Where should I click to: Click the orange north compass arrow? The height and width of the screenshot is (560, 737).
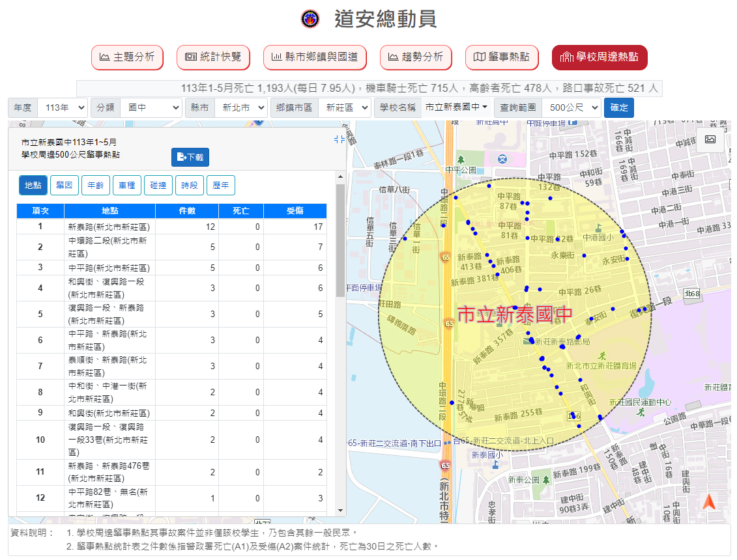pos(709,502)
